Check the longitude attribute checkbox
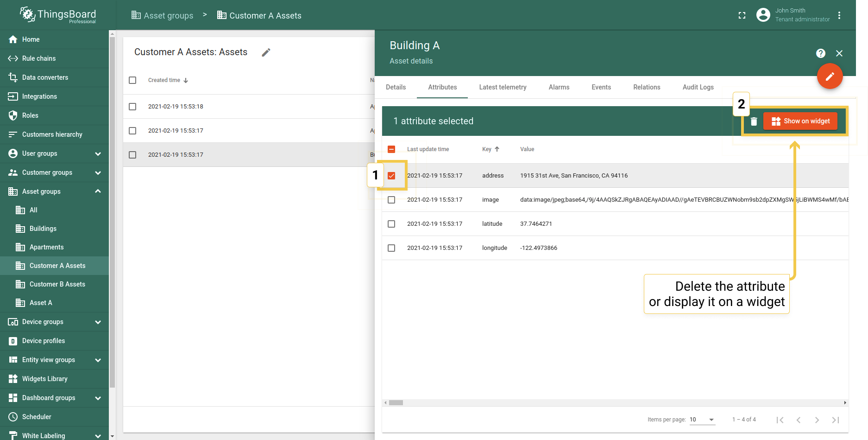The height and width of the screenshot is (440, 868). pyautogui.click(x=391, y=248)
